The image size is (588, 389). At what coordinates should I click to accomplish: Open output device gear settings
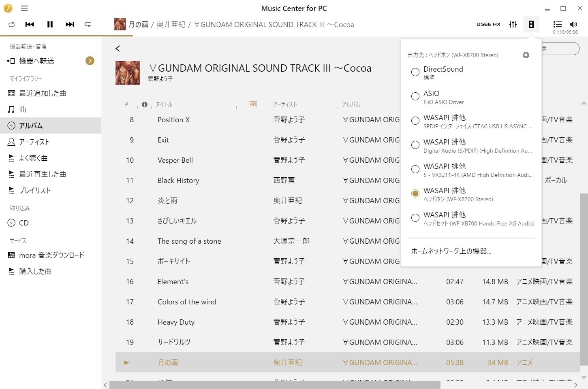point(526,55)
